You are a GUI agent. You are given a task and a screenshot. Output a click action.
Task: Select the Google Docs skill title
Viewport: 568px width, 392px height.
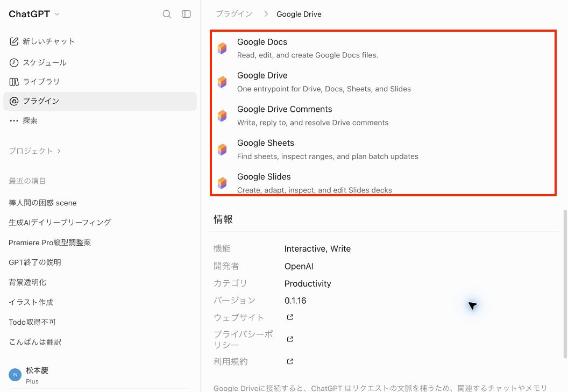click(262, 42)
